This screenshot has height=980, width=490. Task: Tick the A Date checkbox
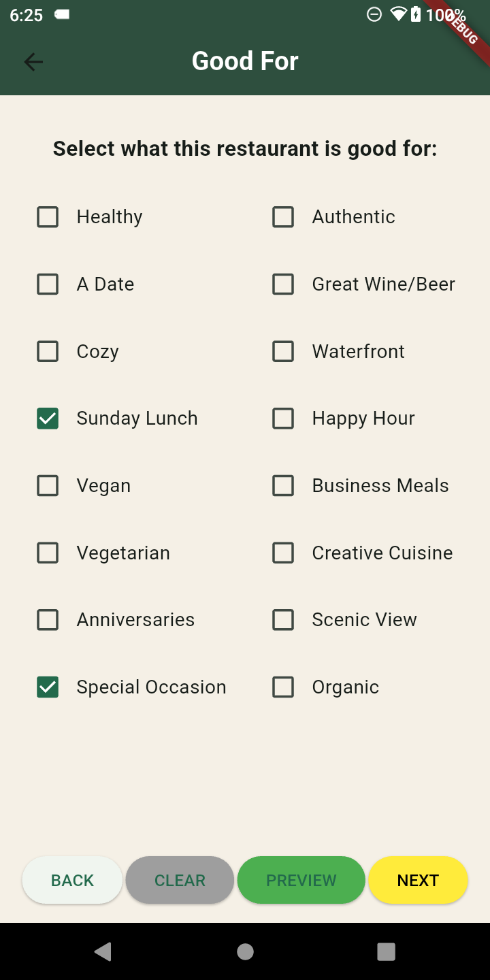(x=48, y=284)
